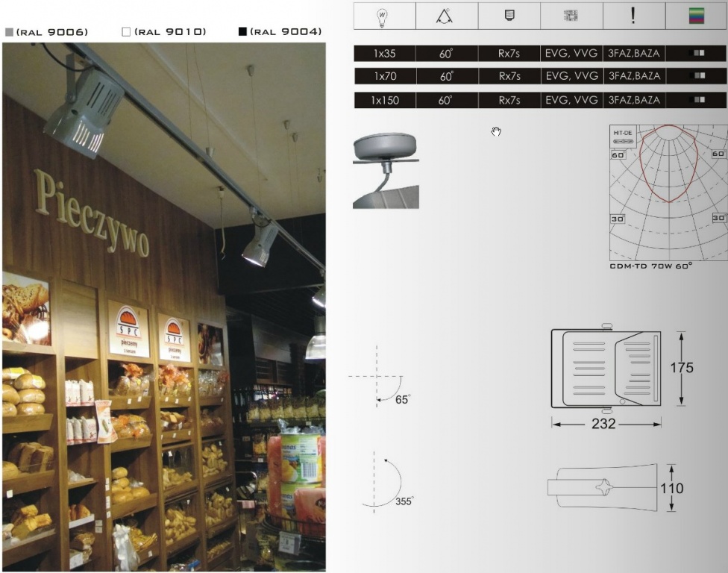
Task: Click the "(RAL 9006)" label
Action: 52,32
